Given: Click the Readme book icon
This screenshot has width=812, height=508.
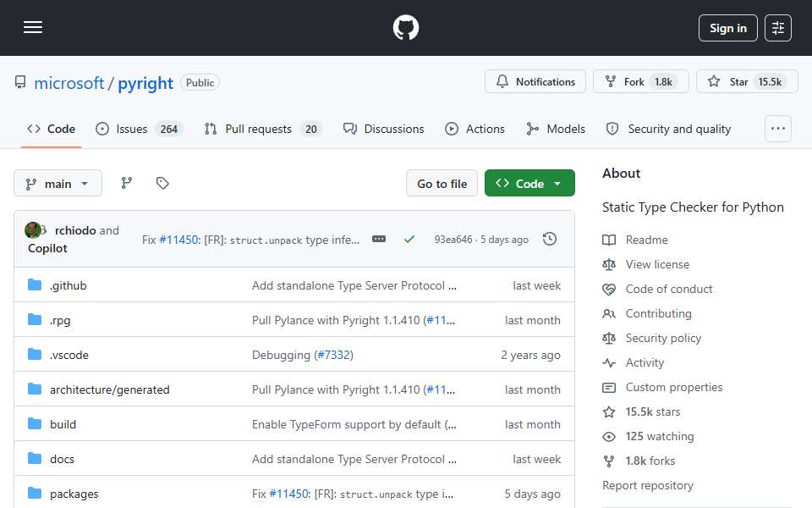Looking at the screenshot, I should [x=609, y=240].
